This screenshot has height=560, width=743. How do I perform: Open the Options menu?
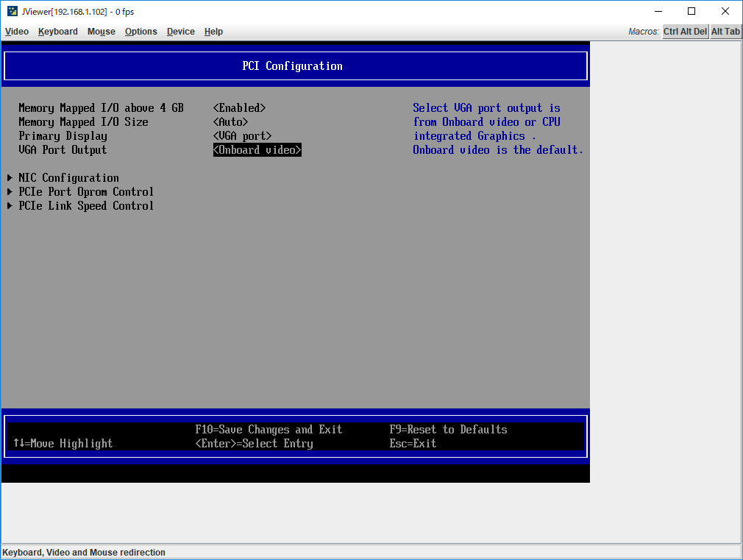point(141,32)
